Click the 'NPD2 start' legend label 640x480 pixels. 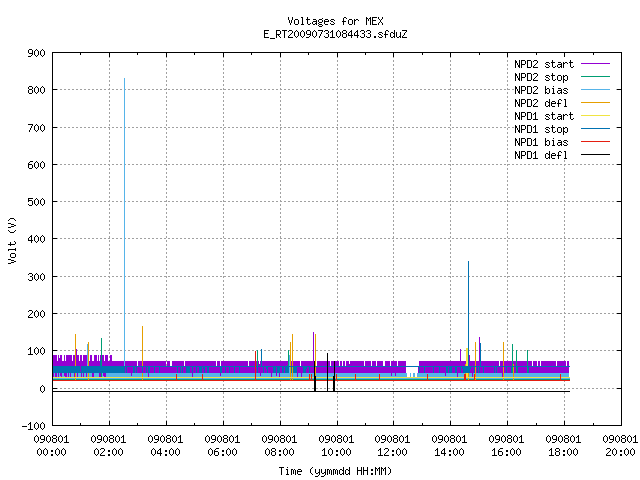click(x=544, y=64)
